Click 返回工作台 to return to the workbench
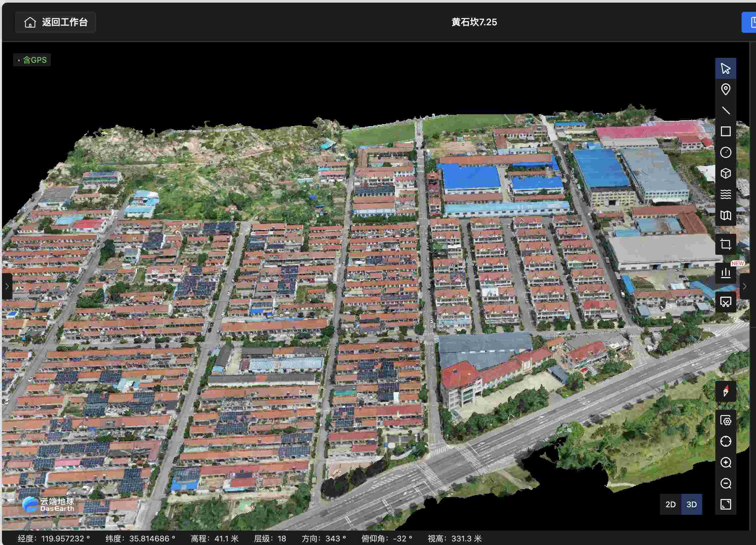Viewport: 756px width, 545px height. (x=56, y=22)
